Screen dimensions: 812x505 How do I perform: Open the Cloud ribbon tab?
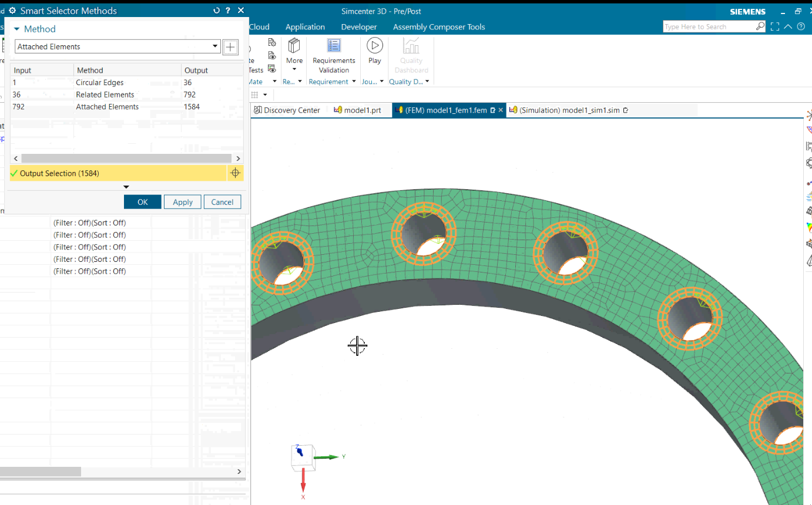[x=259, y=27]
